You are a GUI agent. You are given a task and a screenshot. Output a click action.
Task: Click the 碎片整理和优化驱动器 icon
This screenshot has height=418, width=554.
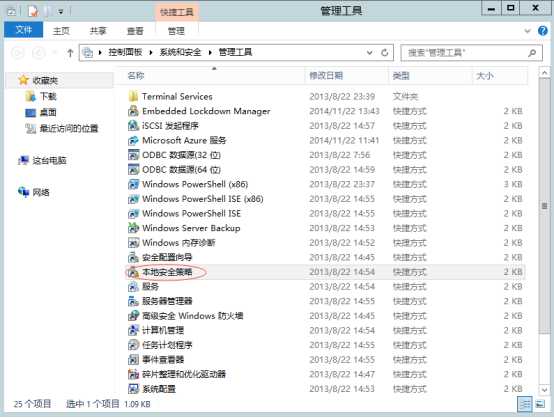[x=133, y=374]
